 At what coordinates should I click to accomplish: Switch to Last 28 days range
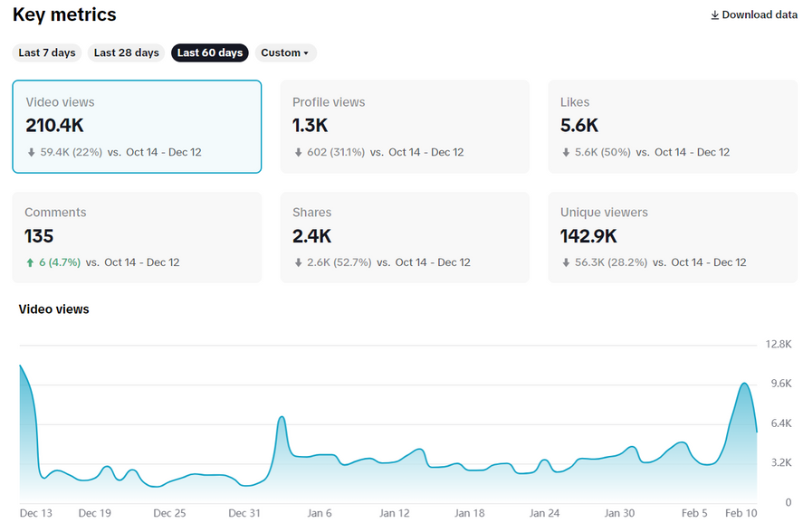(x=127, y=52)
